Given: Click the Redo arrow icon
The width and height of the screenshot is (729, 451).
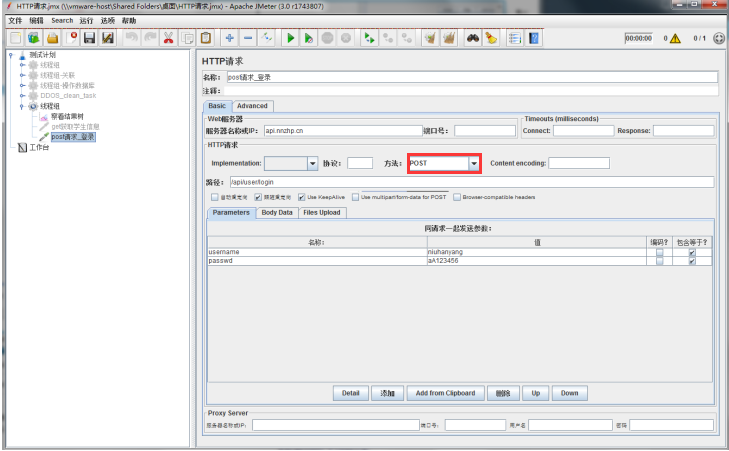Looking at the screenshot, I should [150, 38].
